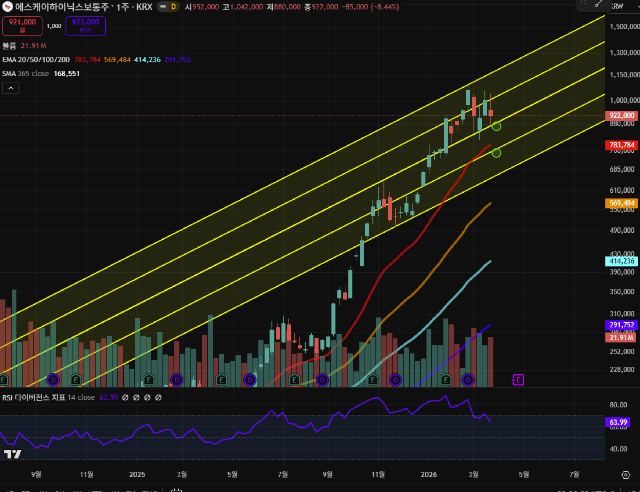640x492 pixels.
Task: Select the trend line drawing tool icon
Action: pos(598,4)
